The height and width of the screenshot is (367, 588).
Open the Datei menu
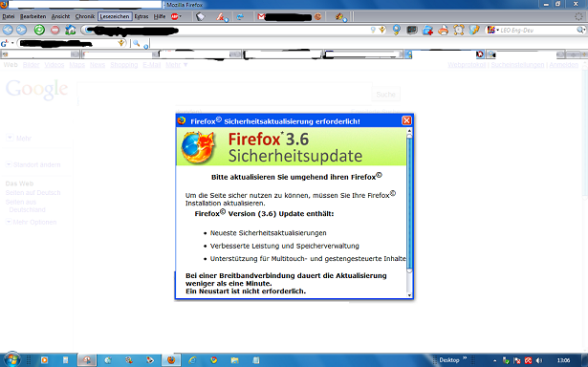(9, 16)
